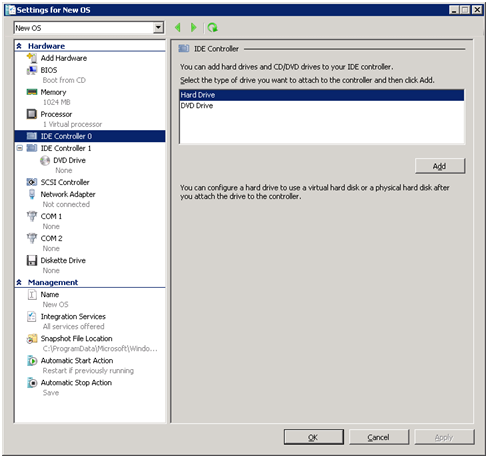Image resolution: width=488 pixels, height=458 pixels.
Task: Select the Processor tree item
Action: click(56, 114)
